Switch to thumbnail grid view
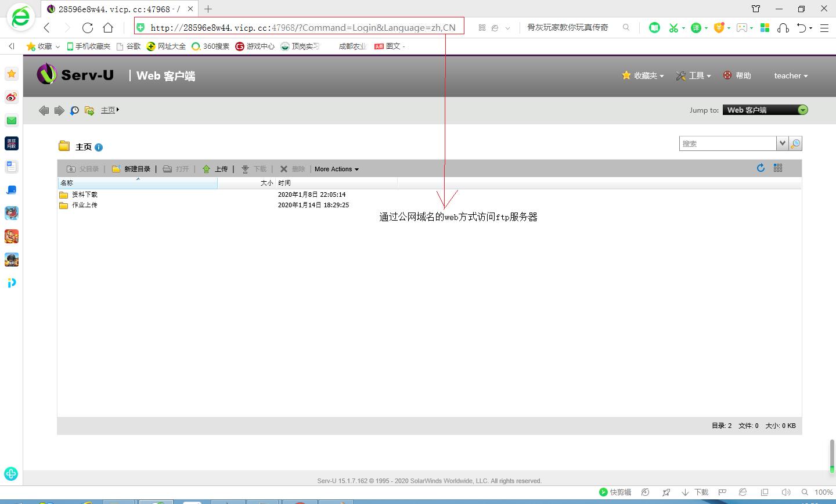The image size is (836, 504). pos(778,168)
